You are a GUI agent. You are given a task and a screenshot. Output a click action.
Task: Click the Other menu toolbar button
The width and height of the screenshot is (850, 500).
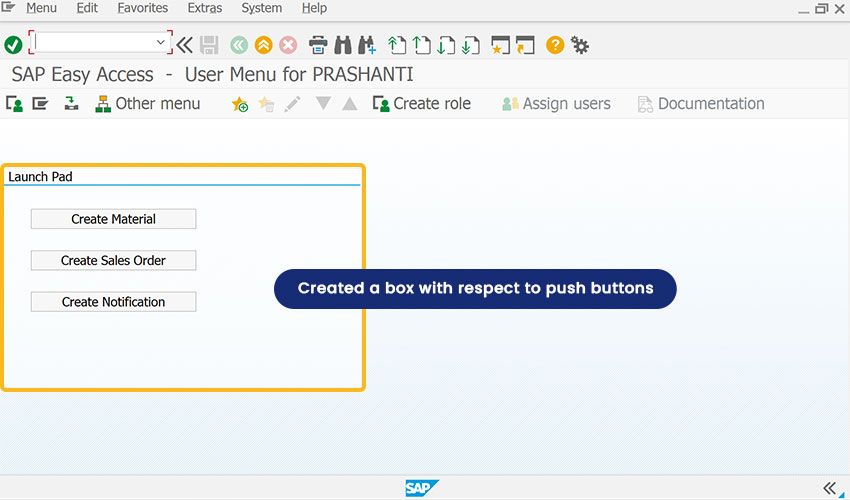(148, 104)
